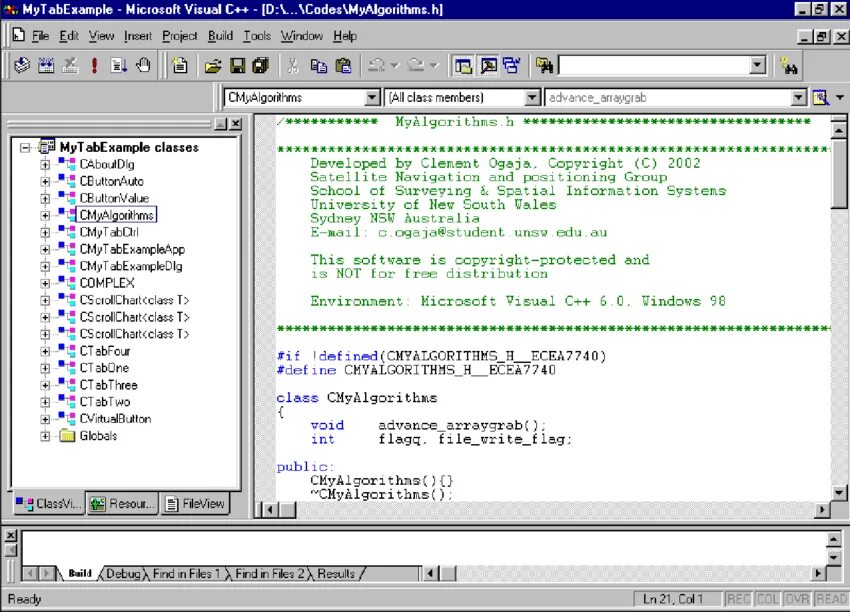Open the Edit menu

click(69, 36)
